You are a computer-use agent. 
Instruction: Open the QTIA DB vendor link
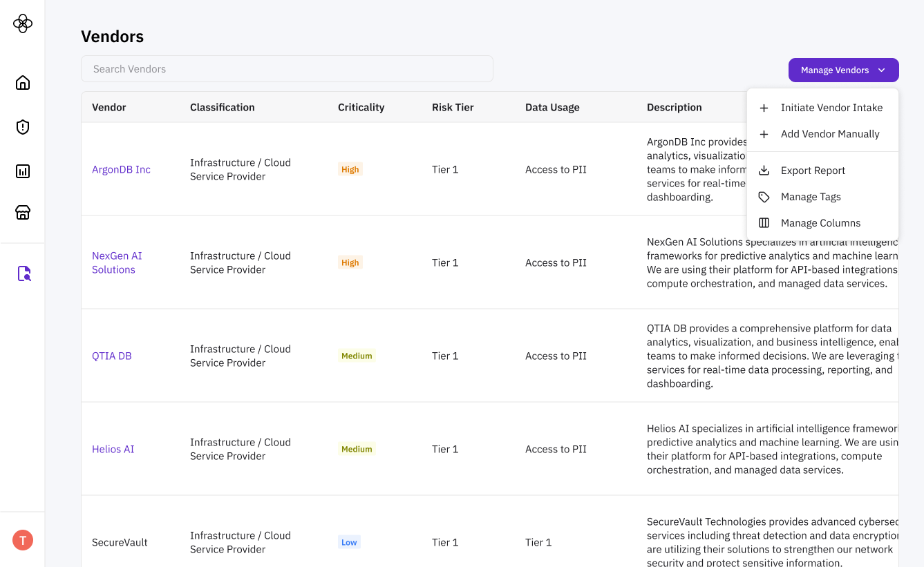(111, 356)
